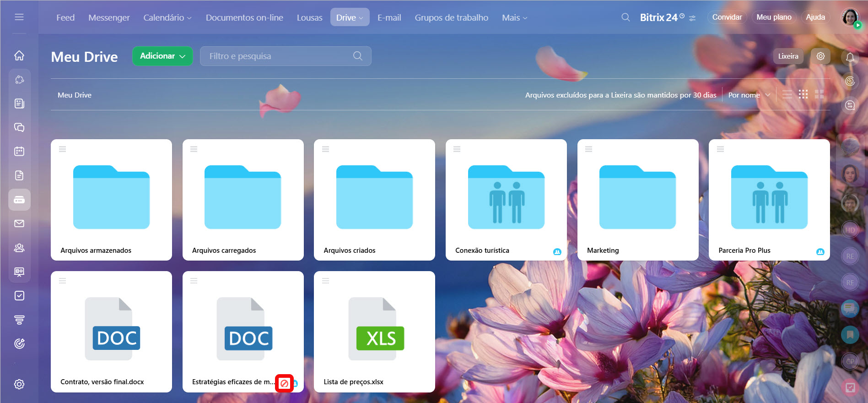Expand the Calendário menu
This screenshot has width=868, height=403.
click(167, 17)
